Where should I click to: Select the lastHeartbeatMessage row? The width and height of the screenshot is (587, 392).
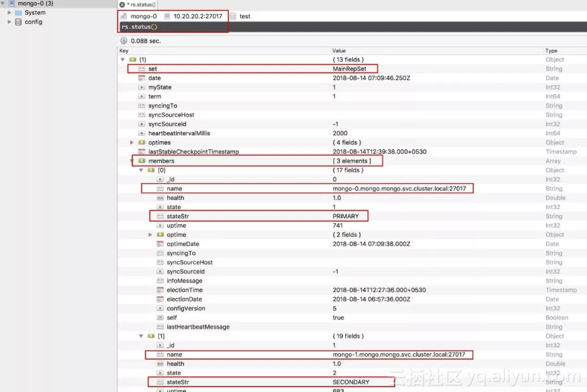(352, 326)
